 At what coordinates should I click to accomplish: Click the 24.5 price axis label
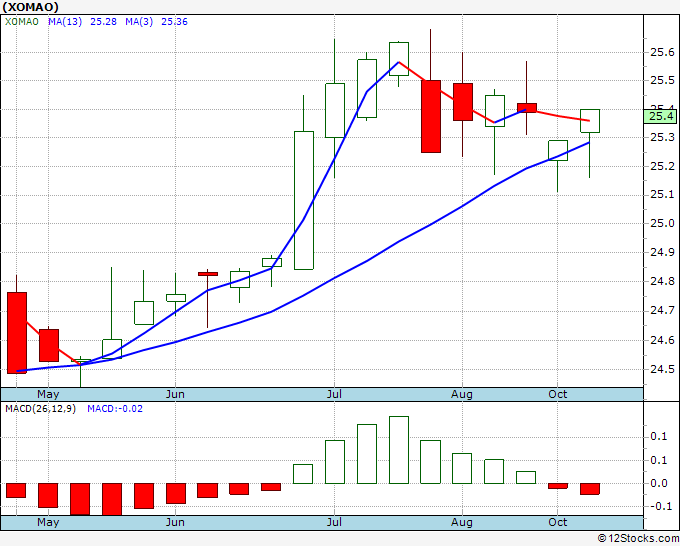pyautogui.click(x=662, y=369)
